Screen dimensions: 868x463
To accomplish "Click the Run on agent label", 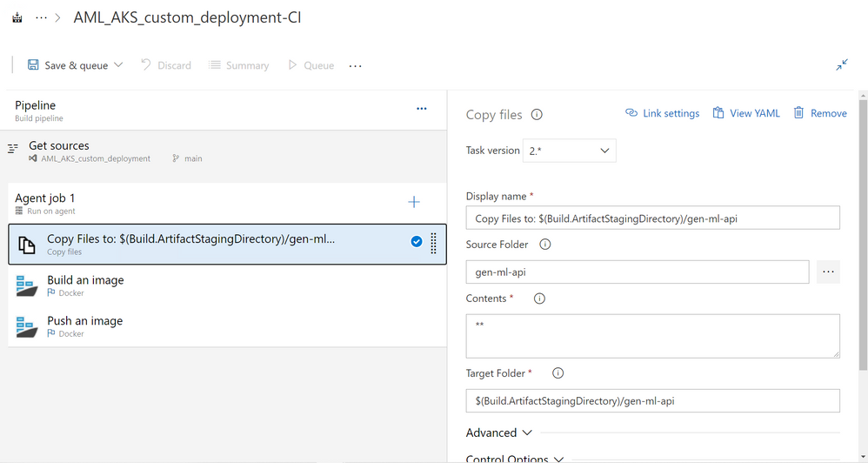I will click(51, 211).
